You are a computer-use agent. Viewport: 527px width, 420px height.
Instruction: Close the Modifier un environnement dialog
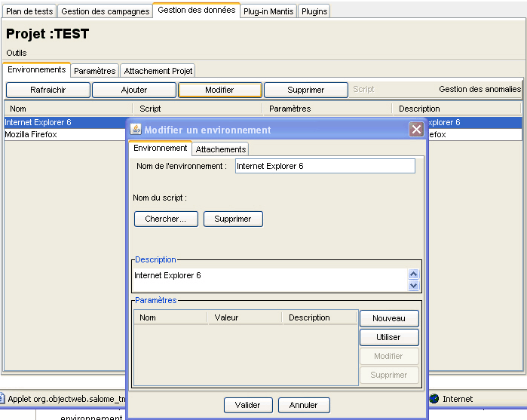[x=416, y=130]
